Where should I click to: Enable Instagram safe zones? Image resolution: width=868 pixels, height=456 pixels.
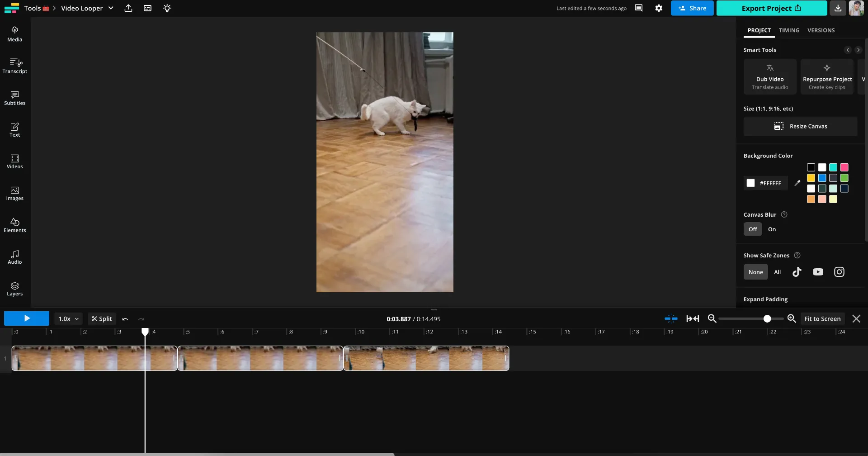[x=839, y=272]
